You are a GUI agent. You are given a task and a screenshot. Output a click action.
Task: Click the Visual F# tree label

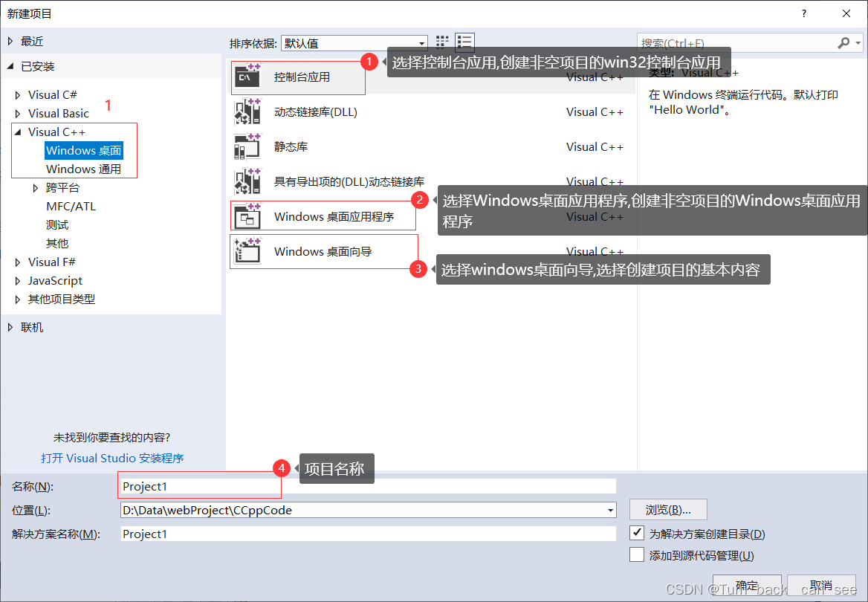click(x=52, y=262)
